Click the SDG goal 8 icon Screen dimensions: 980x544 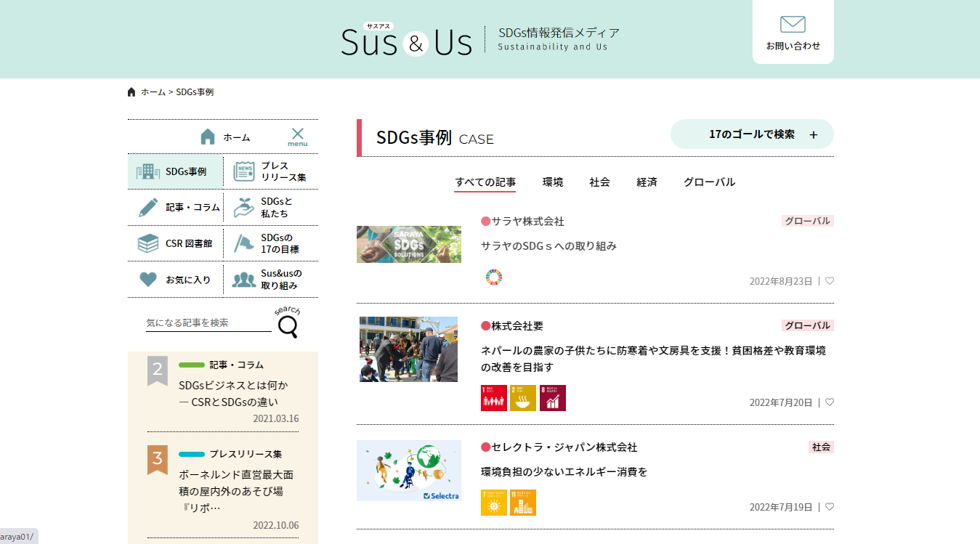553,398
